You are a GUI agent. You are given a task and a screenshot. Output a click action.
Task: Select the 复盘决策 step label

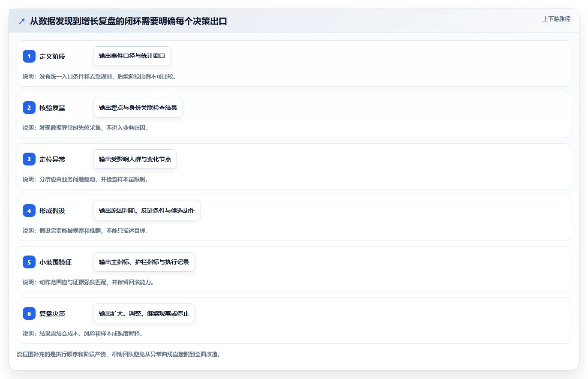point(52,313)
